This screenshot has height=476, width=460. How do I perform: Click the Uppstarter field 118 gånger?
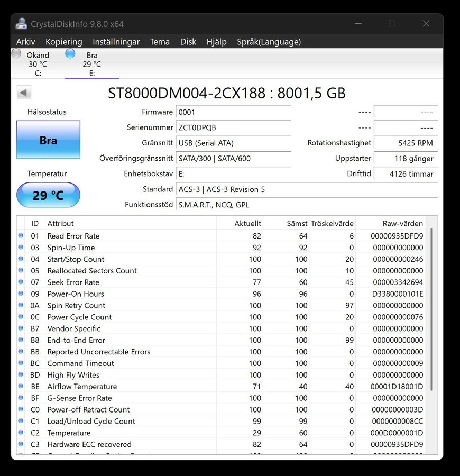406,159
